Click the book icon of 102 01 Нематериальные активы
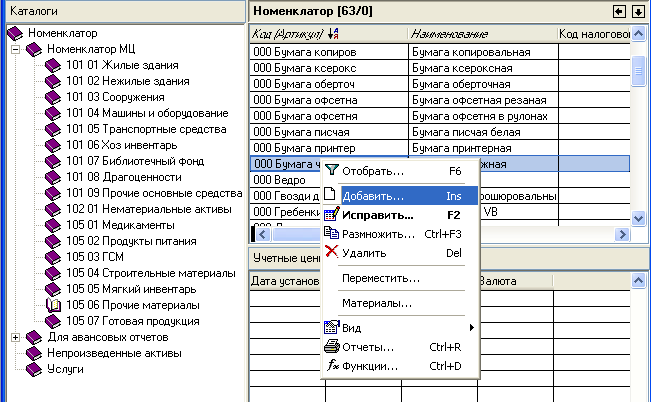The image size is (651, 402). [x=53, y=209]
